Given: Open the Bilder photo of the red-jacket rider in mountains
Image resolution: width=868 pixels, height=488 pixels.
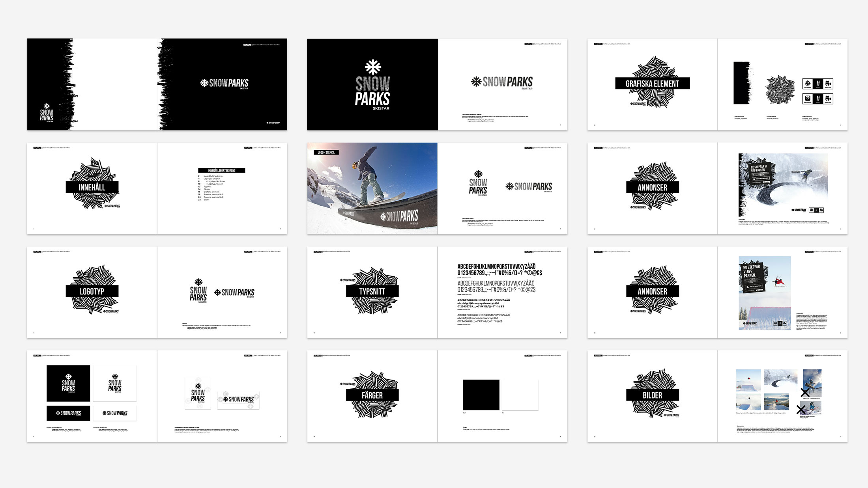Looking at the screenshot, I should click(776, 402).
